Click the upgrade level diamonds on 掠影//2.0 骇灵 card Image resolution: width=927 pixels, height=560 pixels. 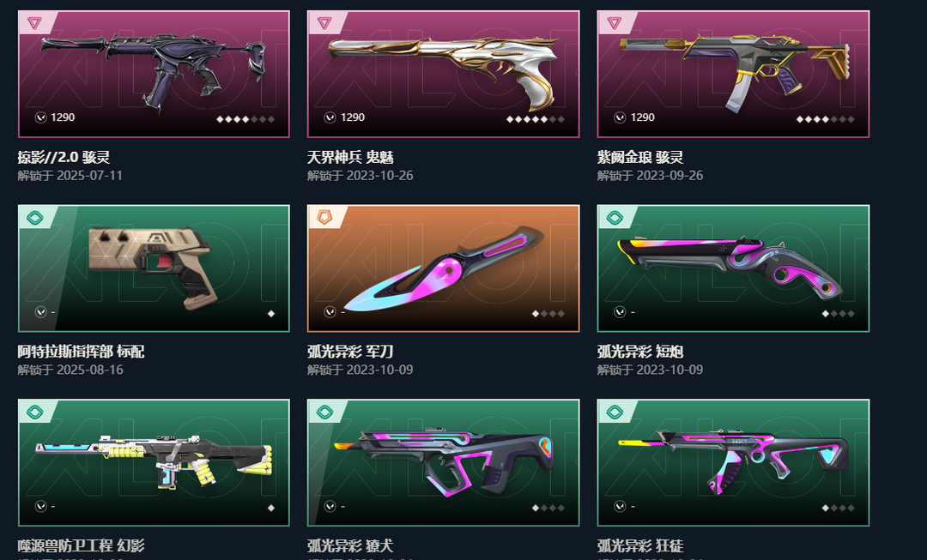pyautogui.click(x=245, y=118)
